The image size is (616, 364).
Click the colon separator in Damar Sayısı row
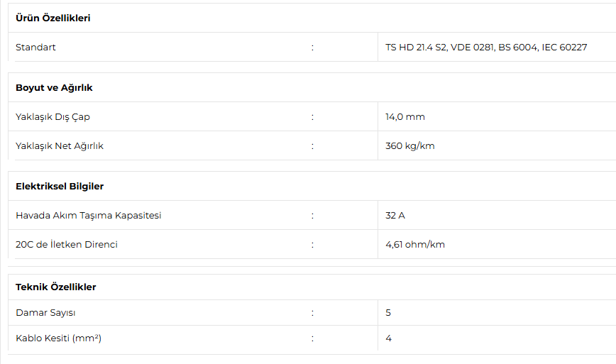313,313
